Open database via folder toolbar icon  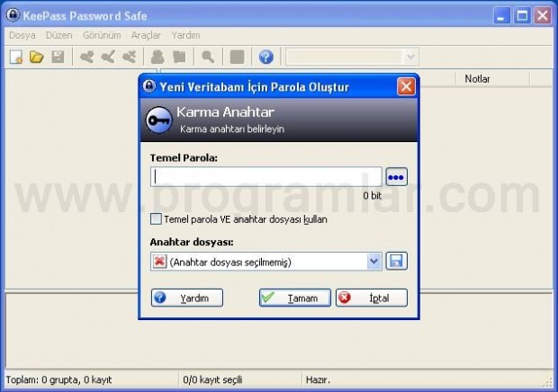pos(36,57)
